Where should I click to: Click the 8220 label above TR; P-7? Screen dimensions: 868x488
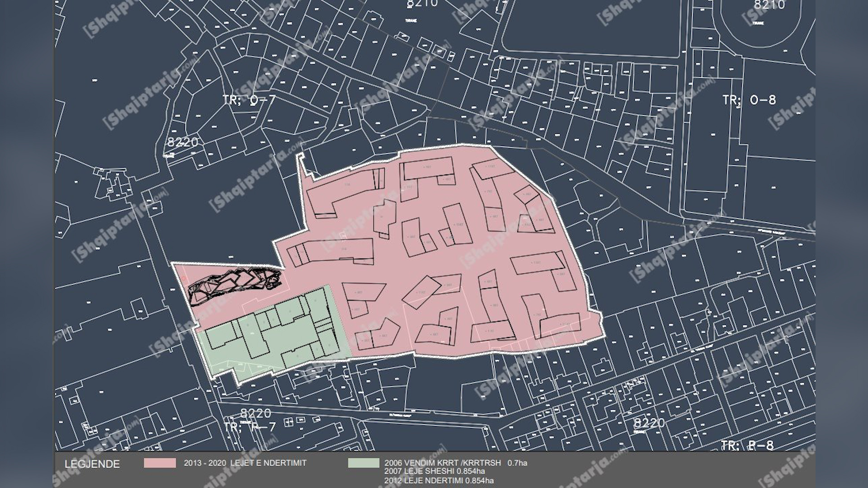[x=255, y=413]
